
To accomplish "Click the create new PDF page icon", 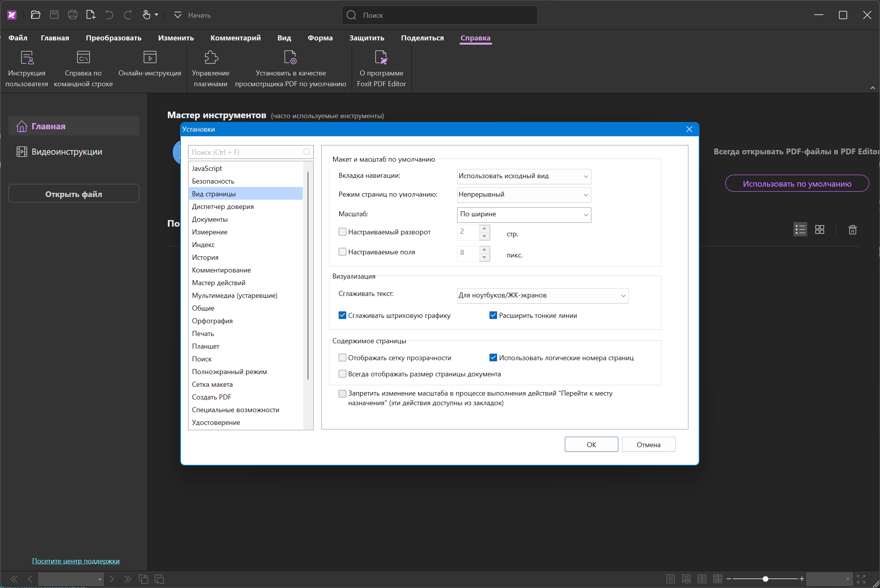I will click(x=91, y=15).
